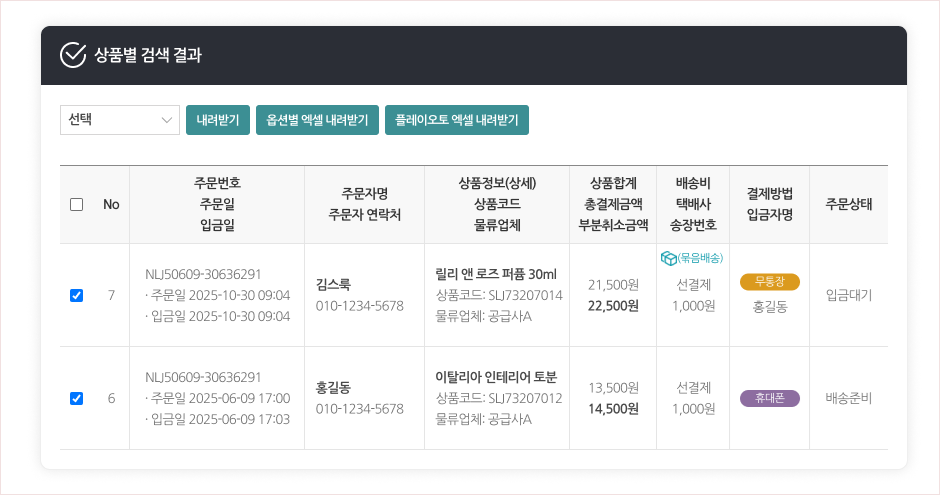Click the bundled shipping box icon
The width and height of the screenshot is (940, 495).
[669, 258]
